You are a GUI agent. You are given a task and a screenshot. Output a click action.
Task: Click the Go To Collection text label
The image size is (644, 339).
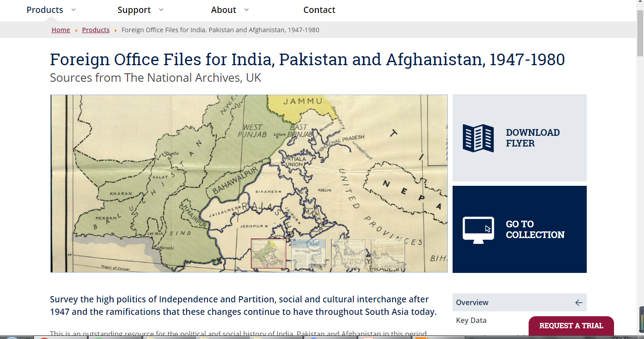coord(535,230)
